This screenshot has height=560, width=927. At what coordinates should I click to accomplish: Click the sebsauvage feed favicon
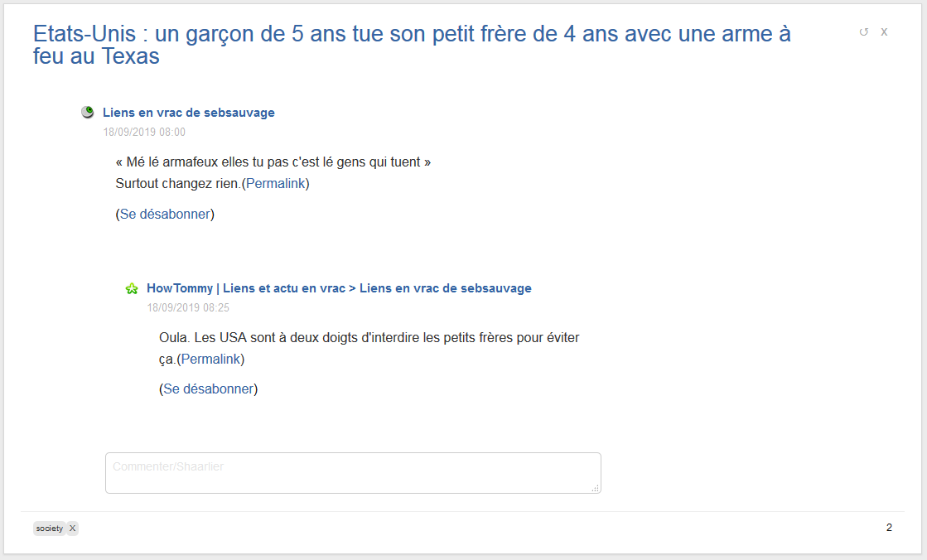pos(88,113)
